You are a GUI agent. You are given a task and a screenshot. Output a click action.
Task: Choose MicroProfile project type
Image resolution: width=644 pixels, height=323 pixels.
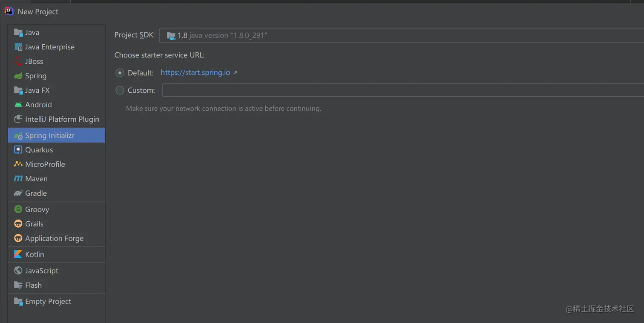[56, 164]
